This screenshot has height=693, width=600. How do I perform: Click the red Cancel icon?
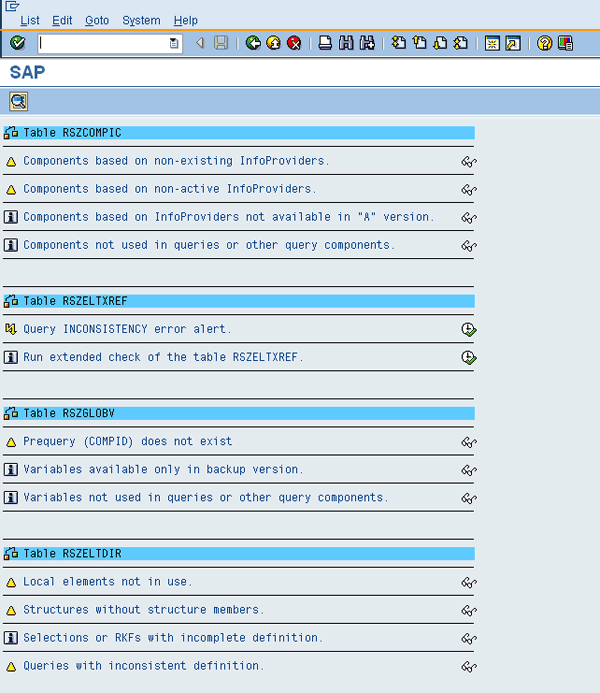pyautogui.click(x=294, y=43)
